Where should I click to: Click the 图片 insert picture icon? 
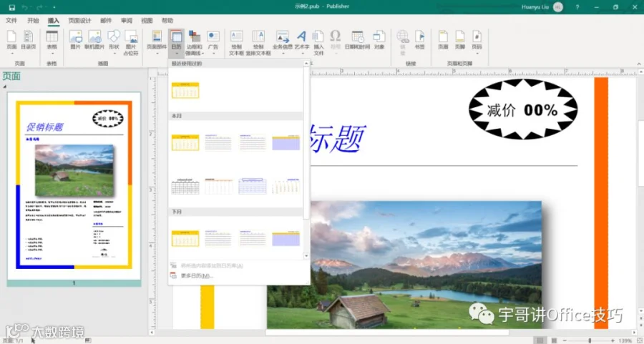(x=76, y=40)
